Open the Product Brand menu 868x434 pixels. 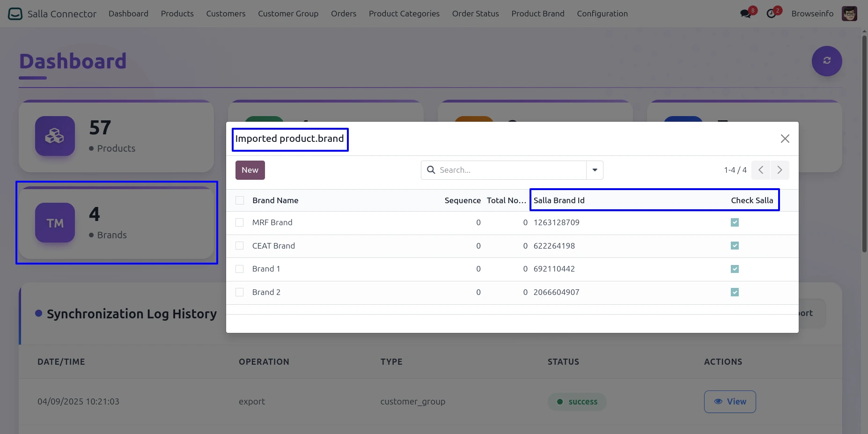537,14
